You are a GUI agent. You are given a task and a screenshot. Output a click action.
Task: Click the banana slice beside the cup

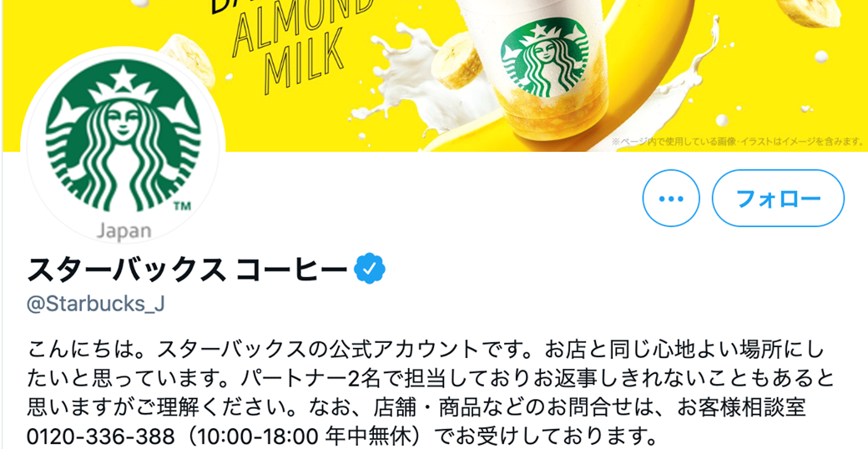[x=457, y=61]
